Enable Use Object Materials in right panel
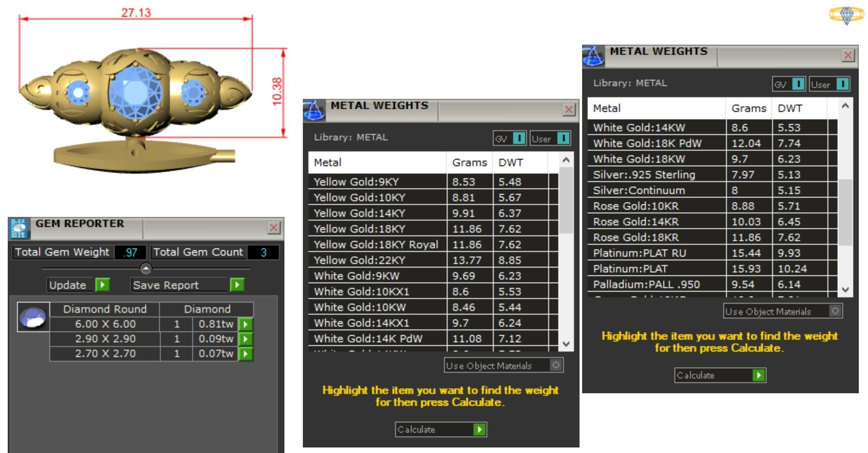868x453 pixels. click(835, 311)
